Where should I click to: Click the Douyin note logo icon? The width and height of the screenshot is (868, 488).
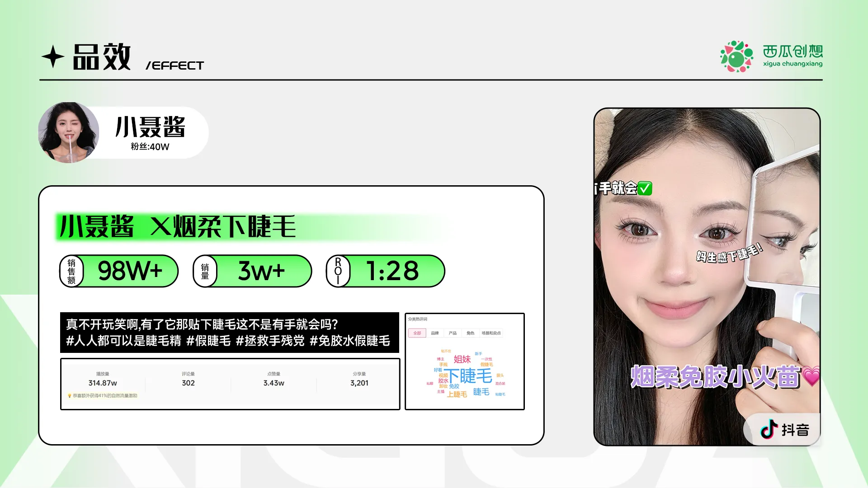tap(769, 429)
